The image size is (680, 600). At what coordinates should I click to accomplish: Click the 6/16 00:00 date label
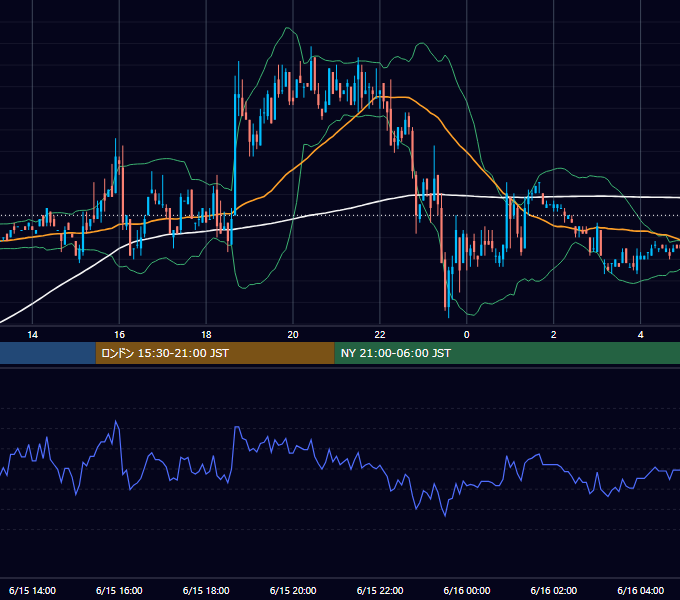point(467,590)
